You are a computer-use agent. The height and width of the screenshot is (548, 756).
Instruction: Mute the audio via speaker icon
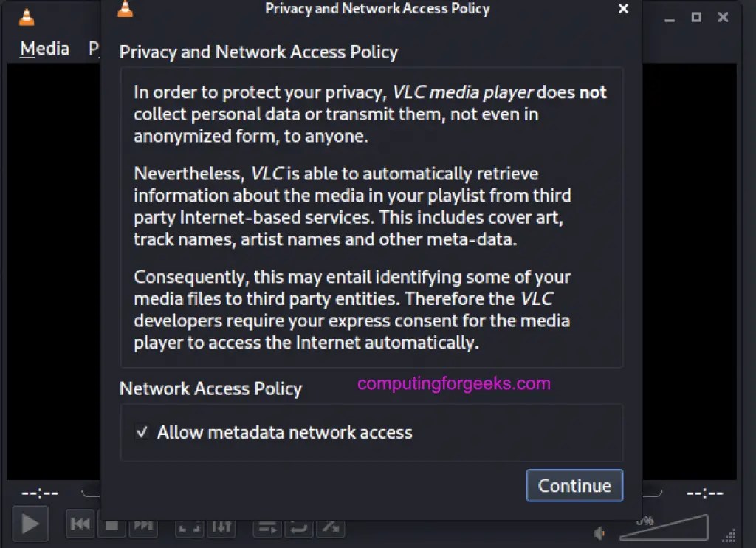599,533
